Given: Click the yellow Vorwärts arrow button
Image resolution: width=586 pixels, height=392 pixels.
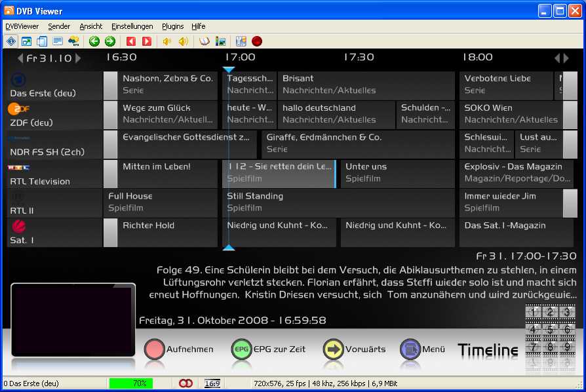Looking at the screenshot, I should [x=333, y=349].
